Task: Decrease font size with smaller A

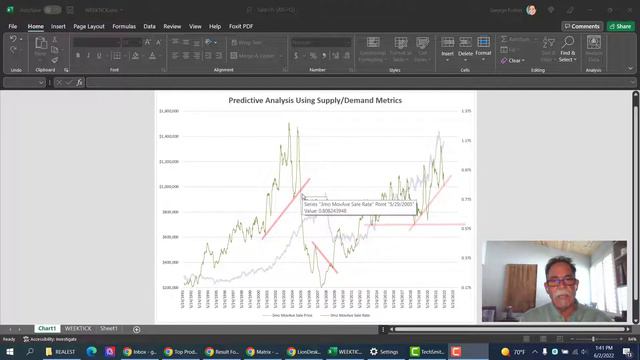Action: coord(158,42)
